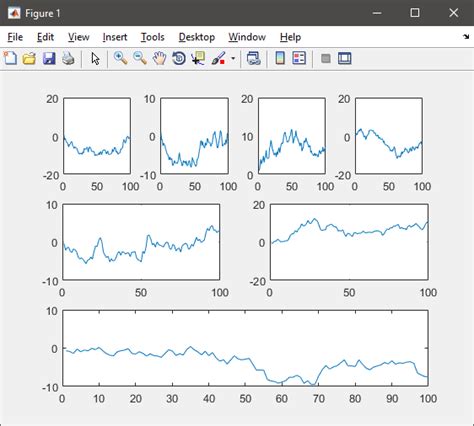
Task: Click the Link Plot icon
Action: tap(253, 58)
